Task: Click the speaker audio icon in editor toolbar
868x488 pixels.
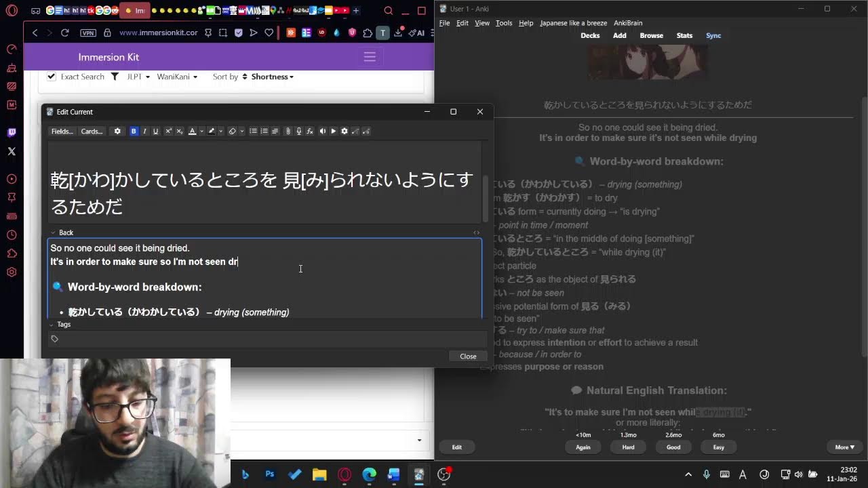Action: 322,131
